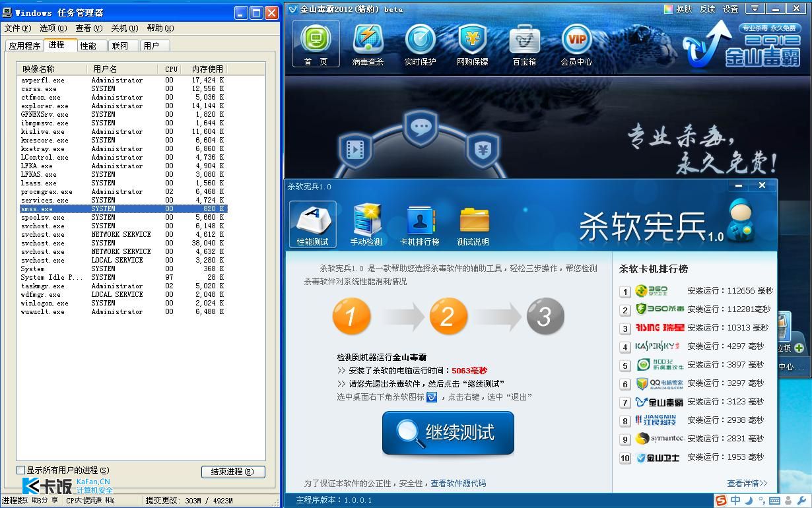Open the 帮助(H) menu in Task Manager
This screenshot has width=812, height=508.
[160, 28]
